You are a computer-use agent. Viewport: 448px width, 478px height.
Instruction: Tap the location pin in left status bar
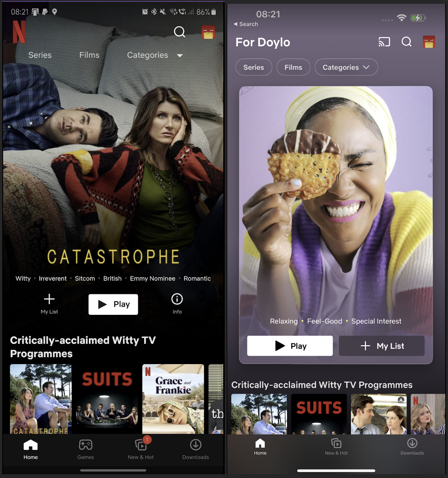click(x=55, y=12)
